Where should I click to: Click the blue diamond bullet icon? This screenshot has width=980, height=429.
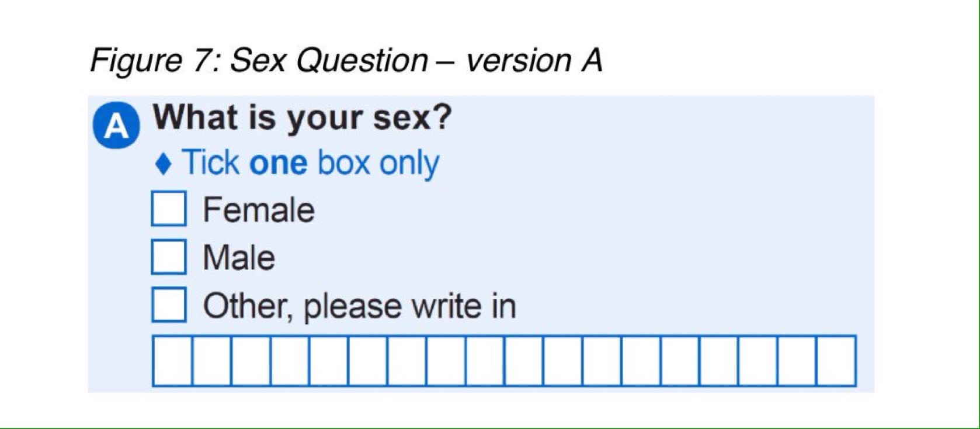(x=164, y=164)
